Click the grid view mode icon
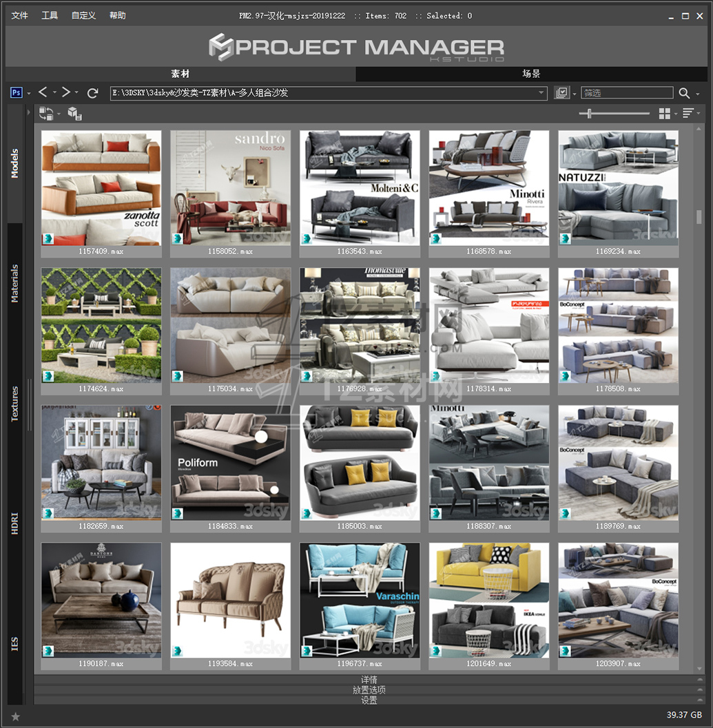 click(665, 113)
